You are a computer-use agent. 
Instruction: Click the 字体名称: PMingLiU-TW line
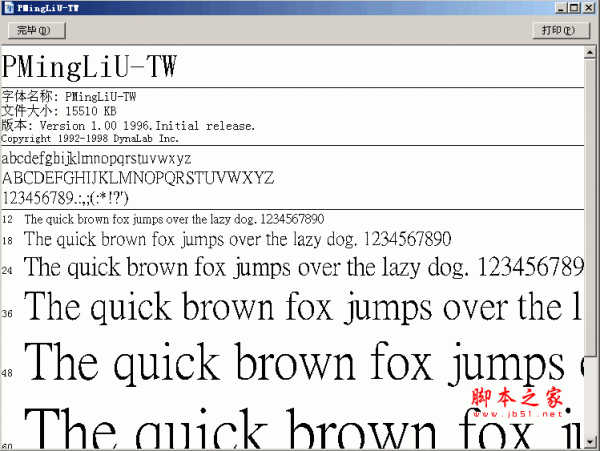[x=69, y=96]
